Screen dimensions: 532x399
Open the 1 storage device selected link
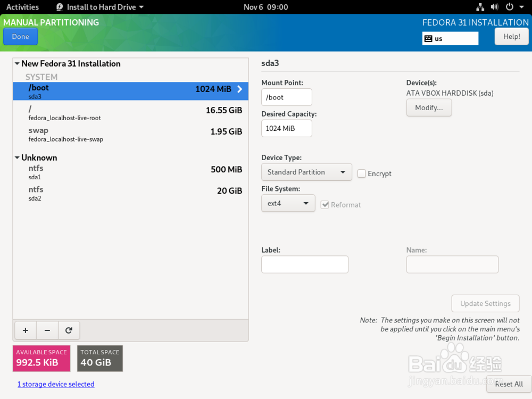pyautogui.click(x=56, y=384)
